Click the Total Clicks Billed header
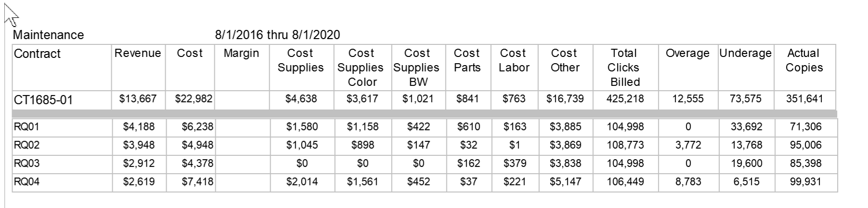The width and height of the screenshot is (868, 208). [624, 68]
